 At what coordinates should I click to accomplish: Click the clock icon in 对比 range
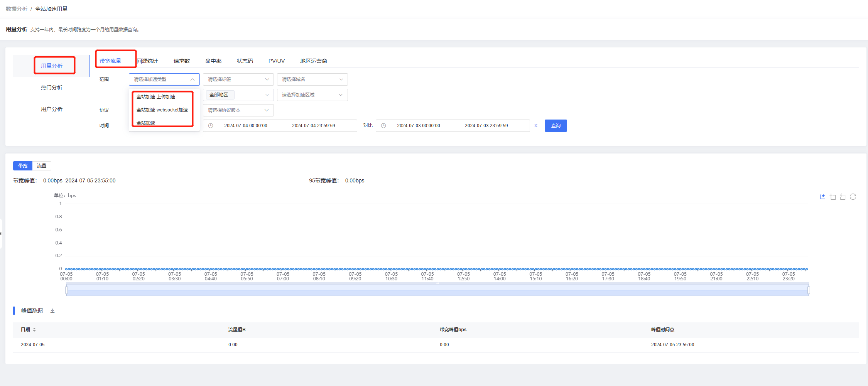383,126
